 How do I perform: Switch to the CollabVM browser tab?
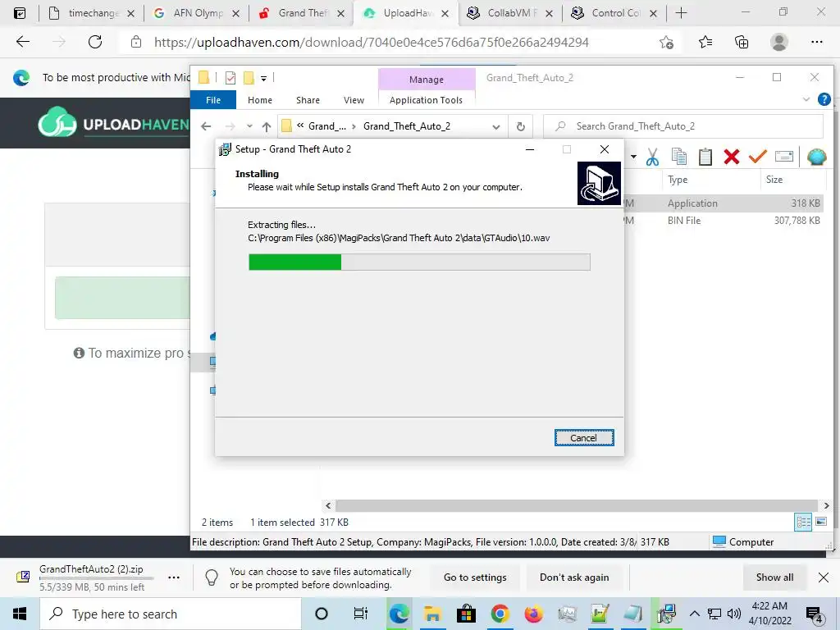pos(509,13)
